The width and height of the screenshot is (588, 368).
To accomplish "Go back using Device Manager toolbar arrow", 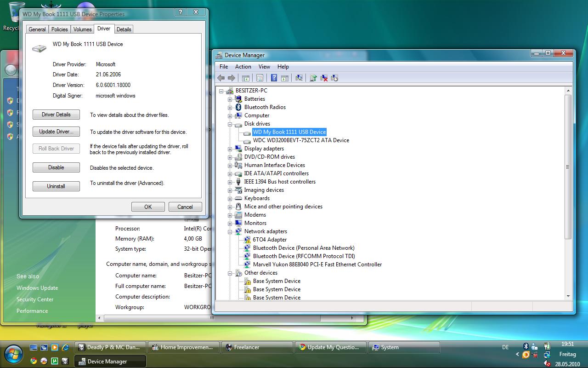I will tap(221, 78).
